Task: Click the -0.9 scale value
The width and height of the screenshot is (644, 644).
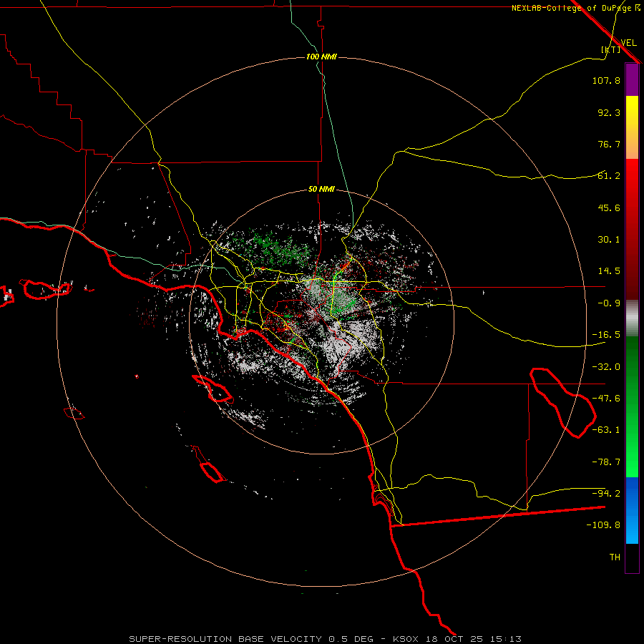Action: tap(609, 303)
